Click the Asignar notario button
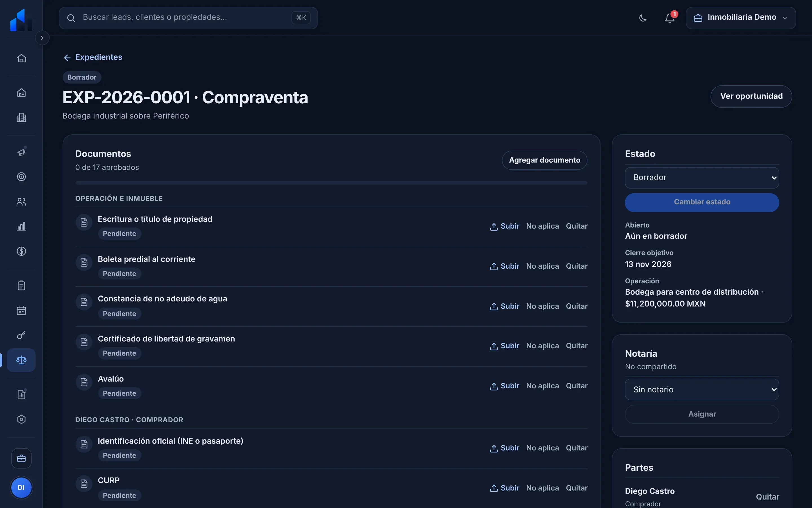Image resolution: width=812 pixels, height=508 pixels. pos(701,414)
